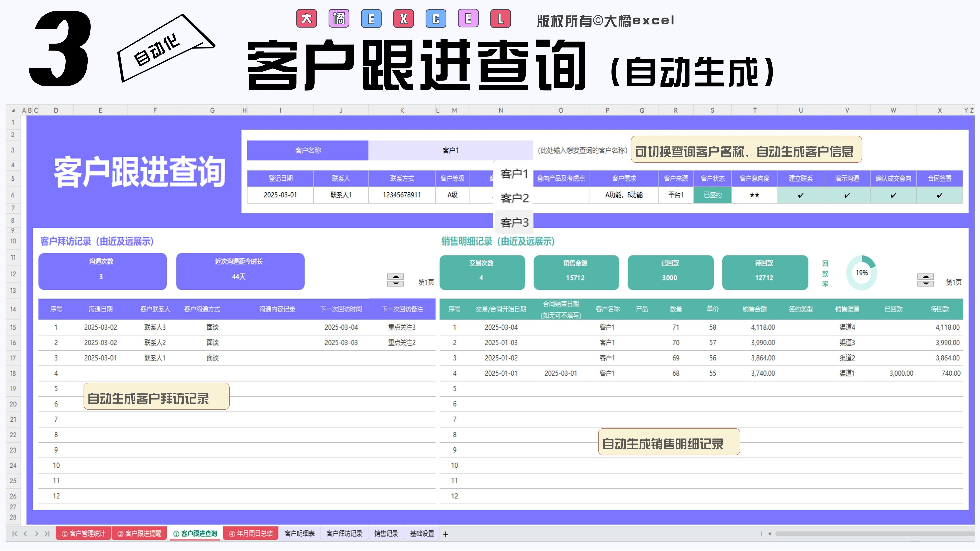Screen dimensions: 980x551
Task: Click previous sheet navigation arrow
Action: 25,533
